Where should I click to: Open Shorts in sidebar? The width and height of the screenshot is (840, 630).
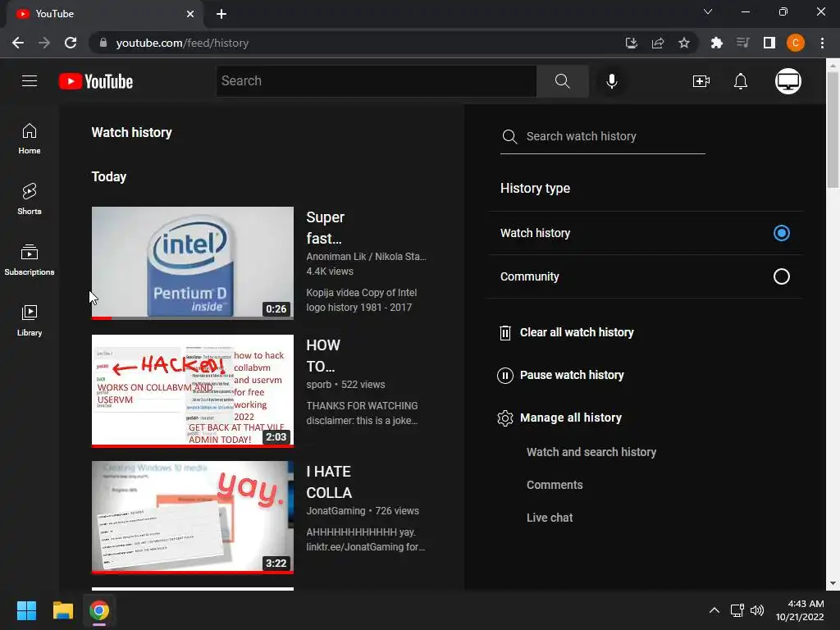pos(30,199)
